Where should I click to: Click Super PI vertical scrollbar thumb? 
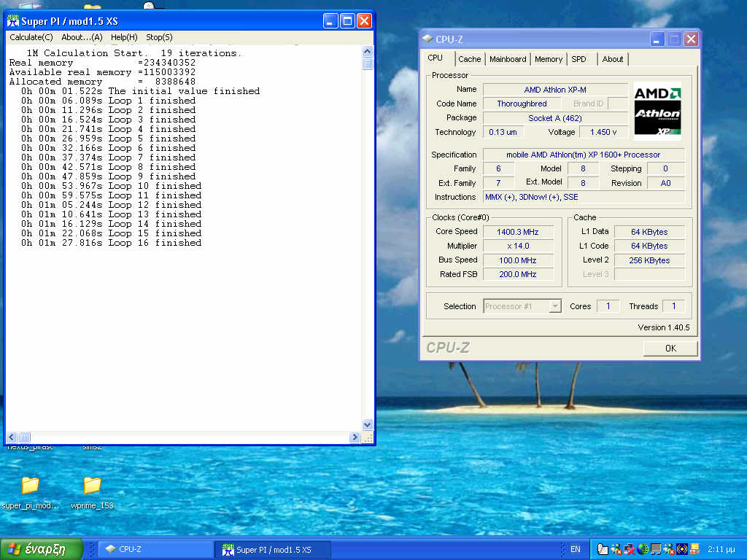367,63
